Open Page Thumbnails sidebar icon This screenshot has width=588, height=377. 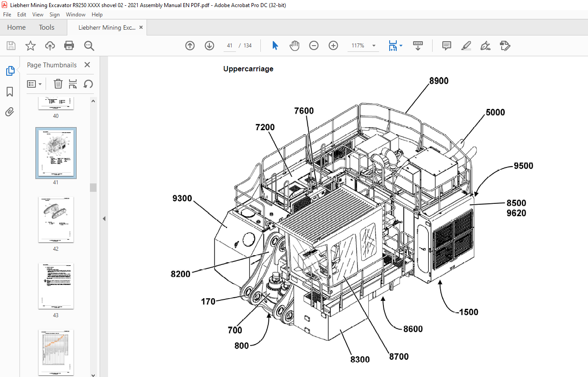(10, 71)
